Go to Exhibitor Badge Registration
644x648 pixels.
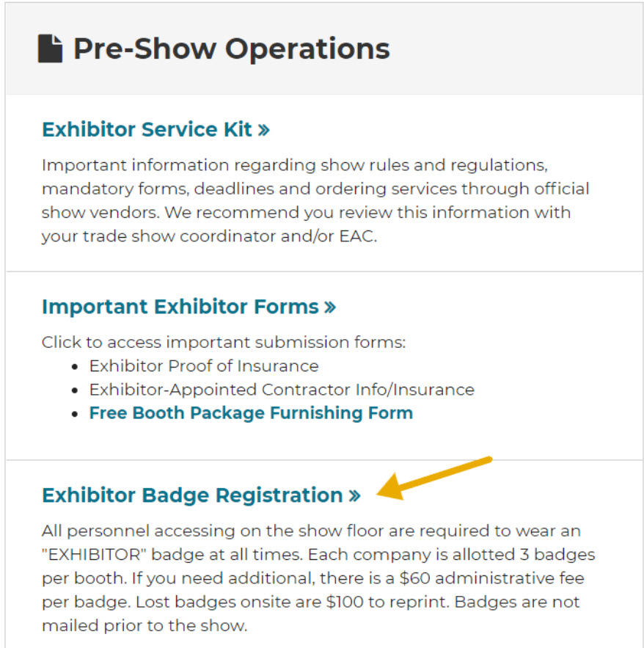pyautogui.click(x=192, y=495)
